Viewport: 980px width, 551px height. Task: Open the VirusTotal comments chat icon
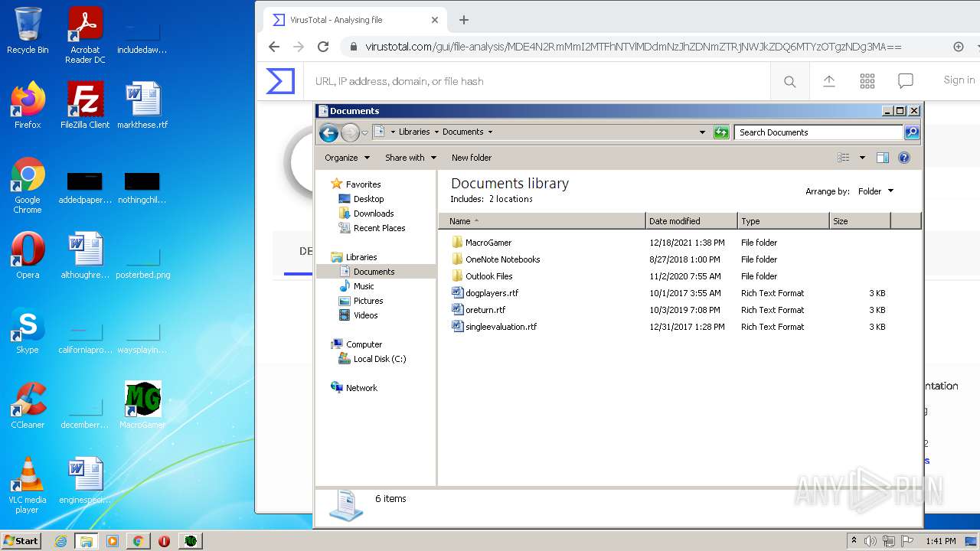906,81
